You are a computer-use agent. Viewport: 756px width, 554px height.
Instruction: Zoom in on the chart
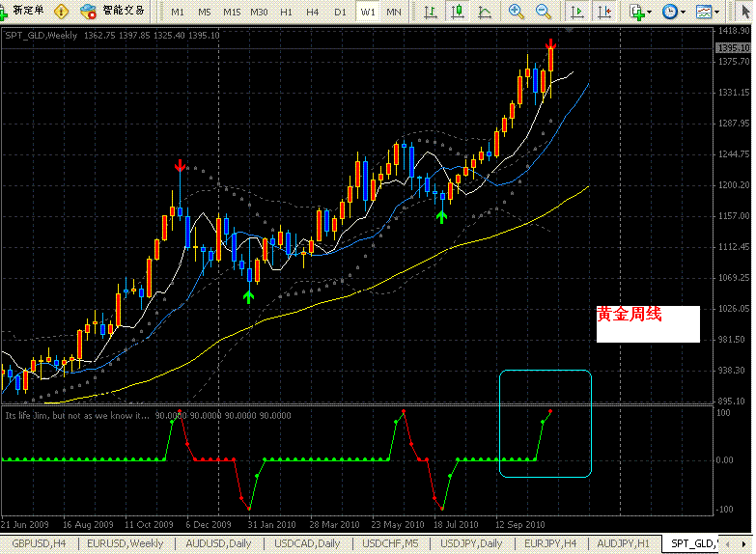pos(516,11)
